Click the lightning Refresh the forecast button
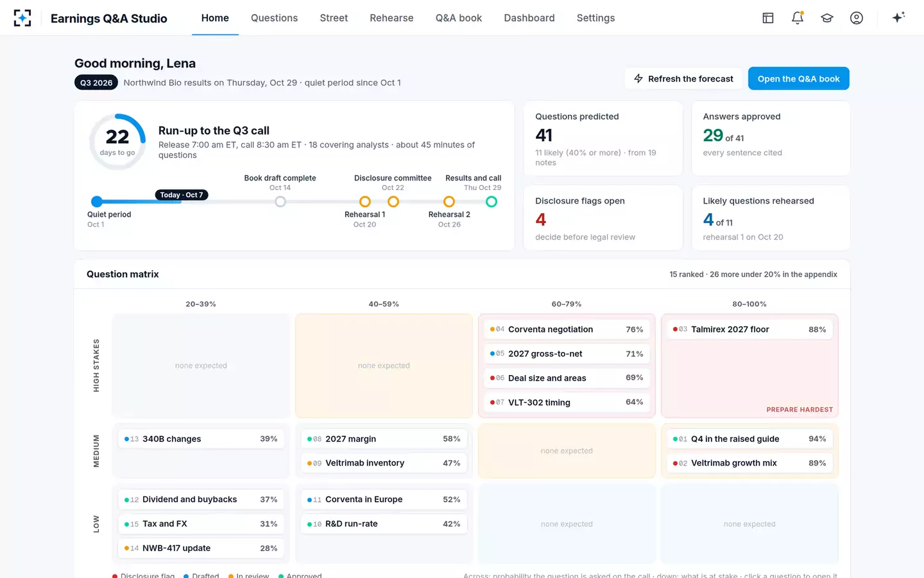The height and width of the screenshot is (578, 924). [683, 78]
